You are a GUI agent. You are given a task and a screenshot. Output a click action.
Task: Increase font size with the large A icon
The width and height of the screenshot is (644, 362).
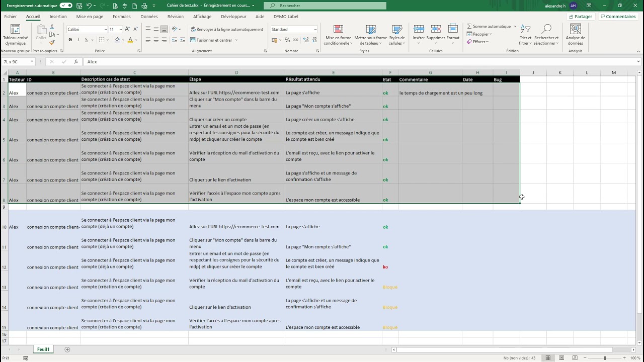point(127,29)
